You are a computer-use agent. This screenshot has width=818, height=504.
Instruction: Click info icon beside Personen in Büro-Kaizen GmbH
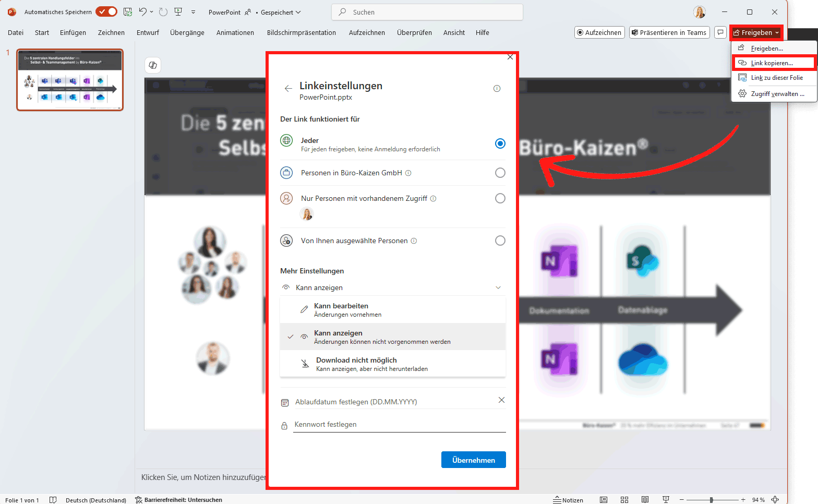coord(408,173)
